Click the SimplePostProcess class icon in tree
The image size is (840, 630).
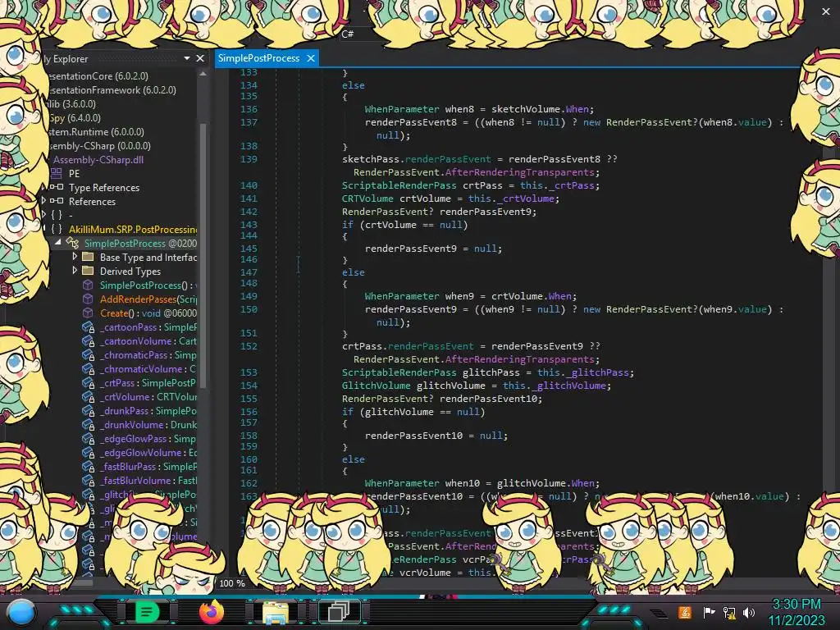(x=72, y=243)
